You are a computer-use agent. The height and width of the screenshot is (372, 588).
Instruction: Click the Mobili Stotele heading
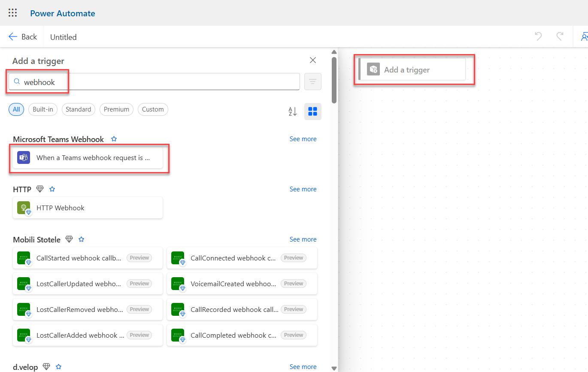(37, 239)
